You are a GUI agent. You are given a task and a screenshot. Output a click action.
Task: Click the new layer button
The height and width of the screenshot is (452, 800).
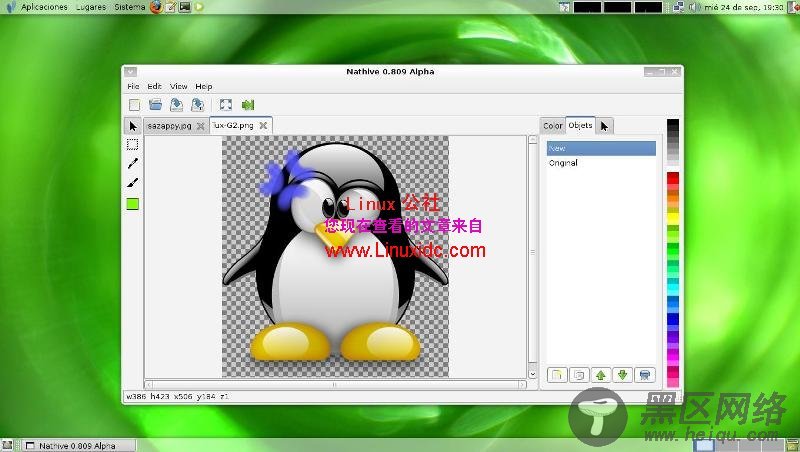click(x=557, y=375)
